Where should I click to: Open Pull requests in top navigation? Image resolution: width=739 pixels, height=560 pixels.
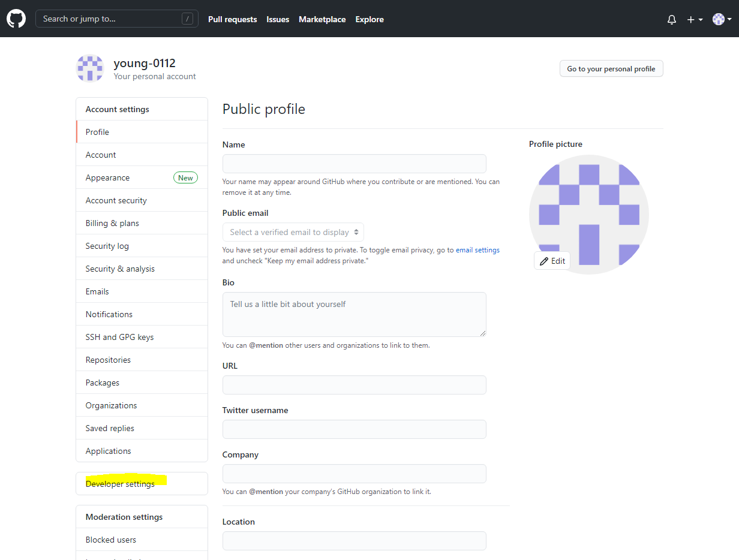pos(232,19)
